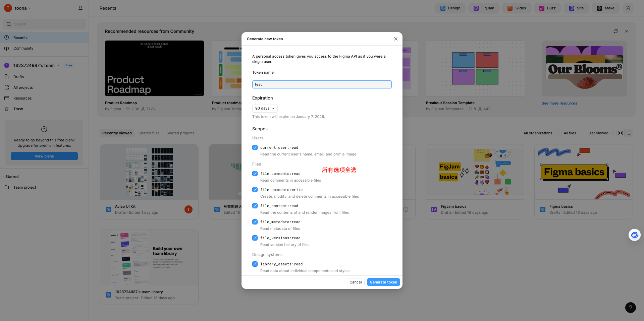This screenshot has height=321, width=644.
Task: Open the help question mark button
Action: pyautogui.click(x=630, y=308)
